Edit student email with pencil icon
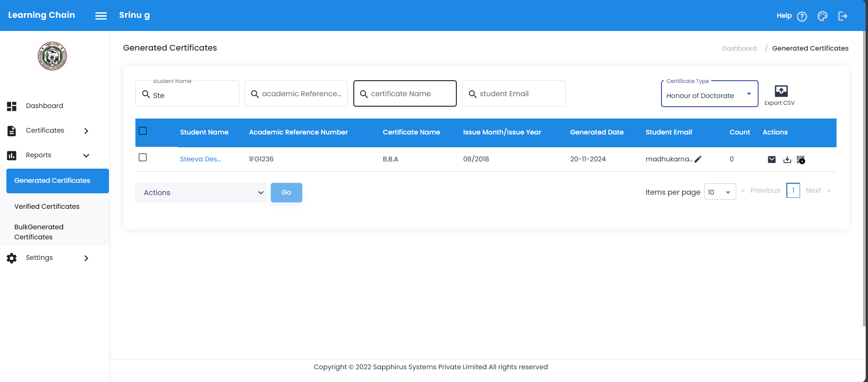Screen dimensions: 868x382 pos(698,159)
